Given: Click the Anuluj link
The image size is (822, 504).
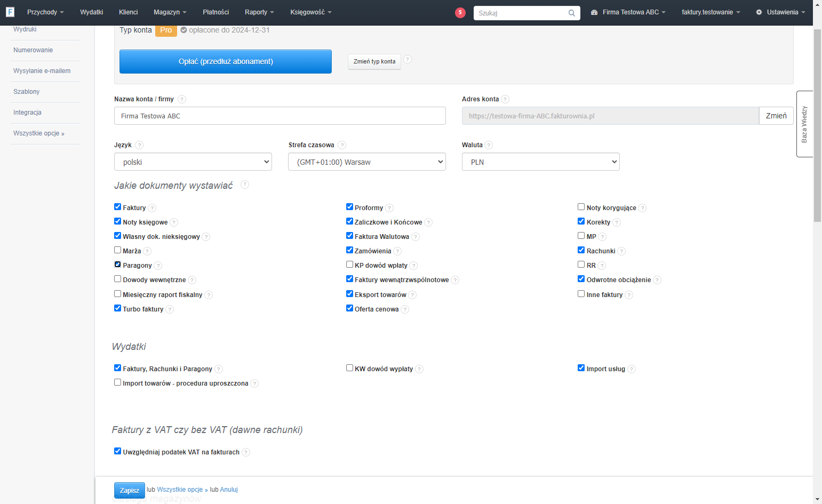Looking at the screenshot, I should (x=229, y=490).
